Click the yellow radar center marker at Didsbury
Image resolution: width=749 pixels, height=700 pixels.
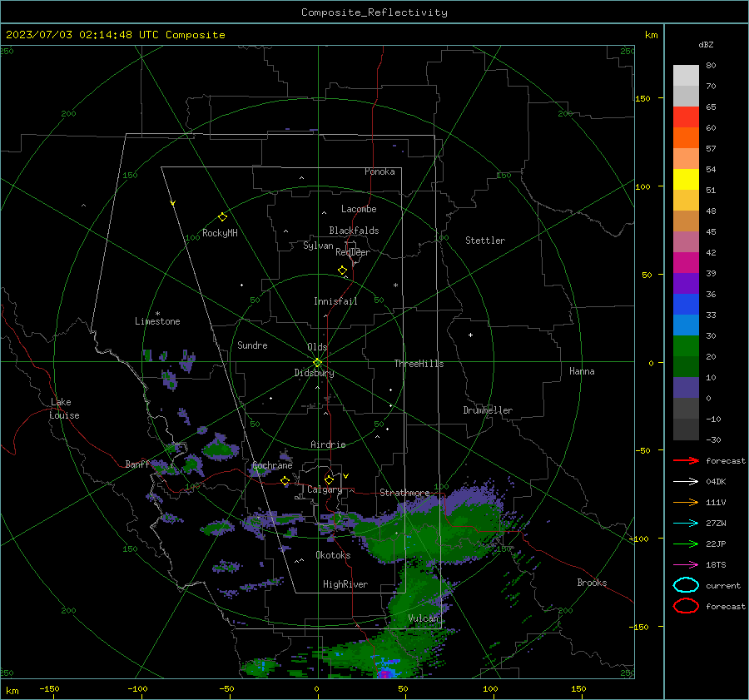click(318, 363)
